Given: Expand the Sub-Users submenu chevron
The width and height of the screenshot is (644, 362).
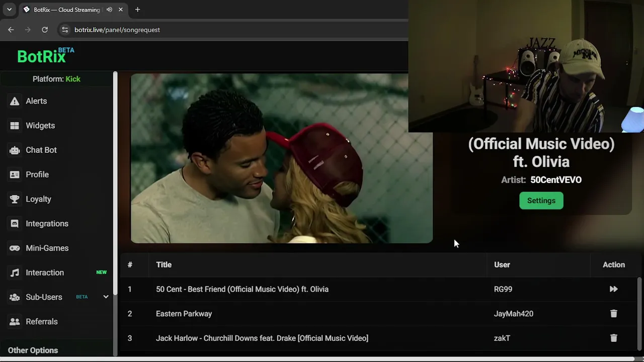Looking at the screenshot, I should coord(106,297).
